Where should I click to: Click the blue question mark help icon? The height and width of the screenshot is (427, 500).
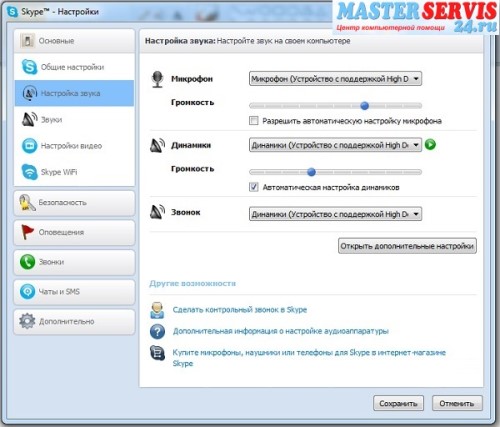(x=157, y=332)
